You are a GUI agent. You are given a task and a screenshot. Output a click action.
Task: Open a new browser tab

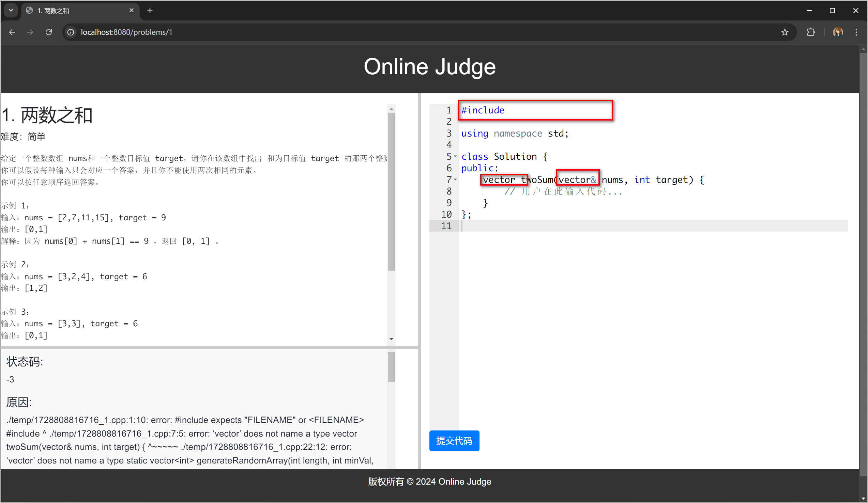coord(150,10)
